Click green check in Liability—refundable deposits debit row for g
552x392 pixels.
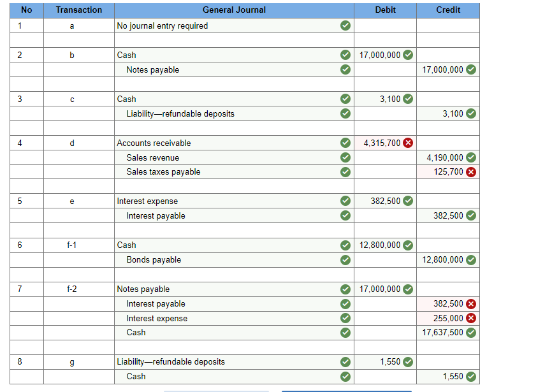pos(345,362)
